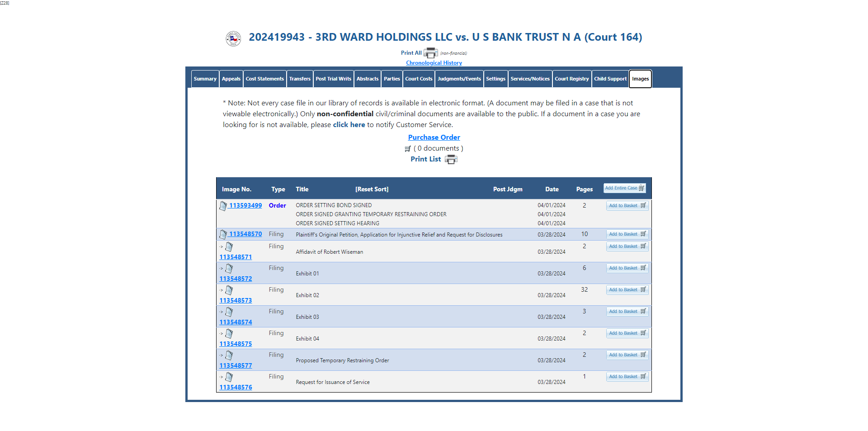This screenshot has width=868, height=431.
Task: Open document icon for Proposed Temporary Restraining Order
Action: click(x=229, y=355)
